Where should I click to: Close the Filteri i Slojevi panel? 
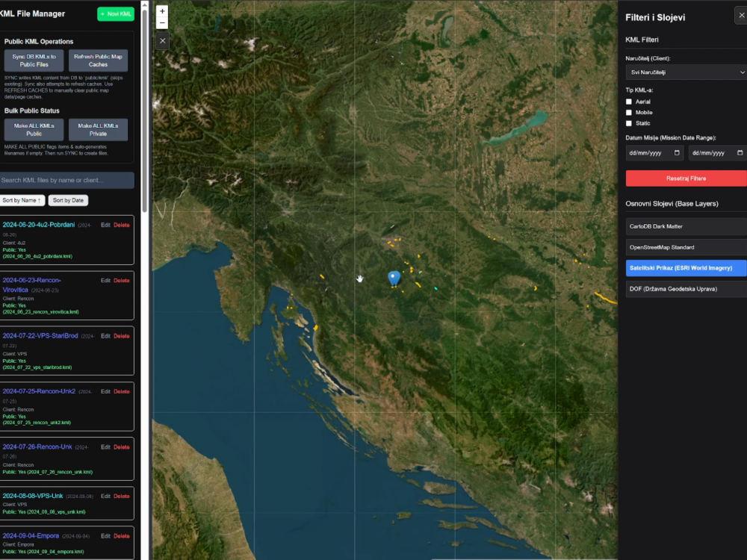click(x=741, y=15)
